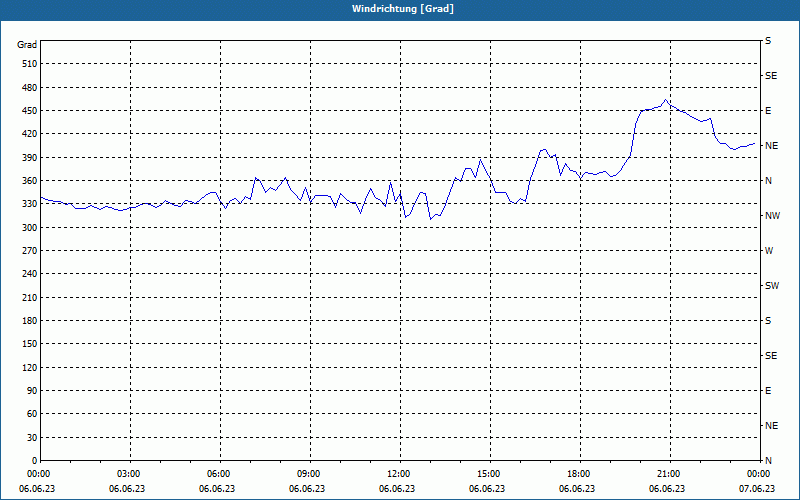Click the NE compass label just above 390 gridline
The height and width of the screenshot is (500, 800).
click(771, 146)
